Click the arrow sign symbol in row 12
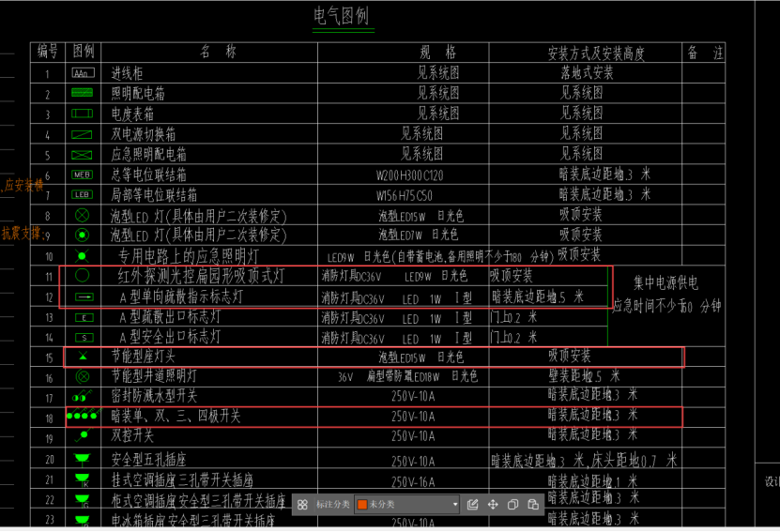 click(x=83, y=296)
